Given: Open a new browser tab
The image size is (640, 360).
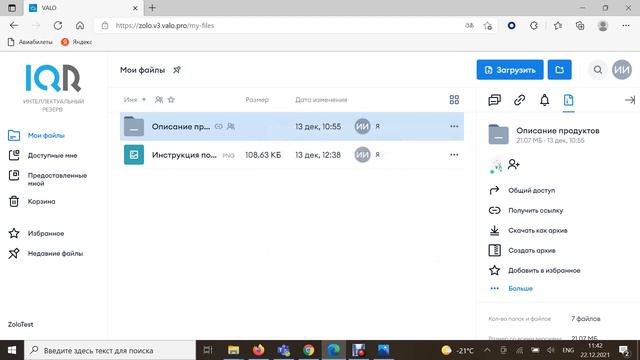Looking at the screenshot, I should [152, 8].
